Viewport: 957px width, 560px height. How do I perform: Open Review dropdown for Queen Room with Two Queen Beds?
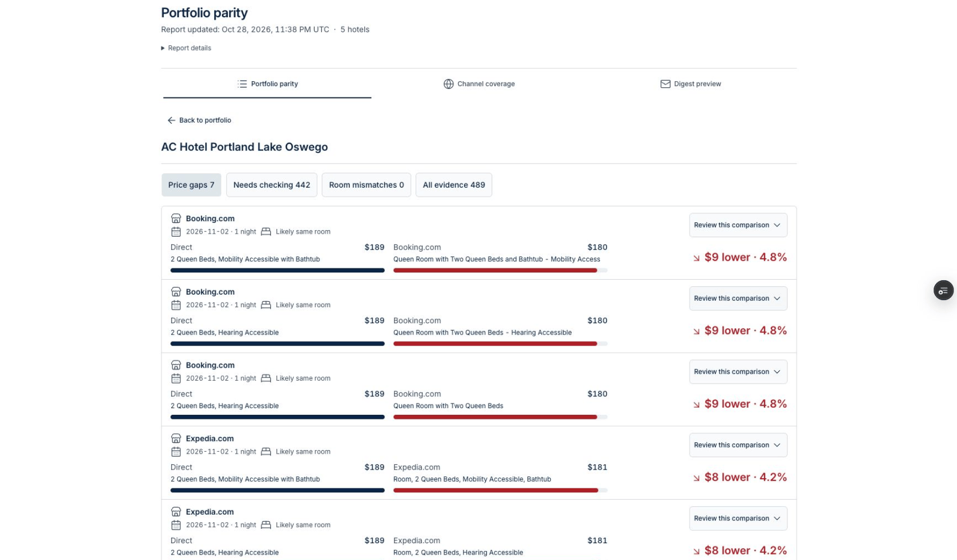point(738,372)
